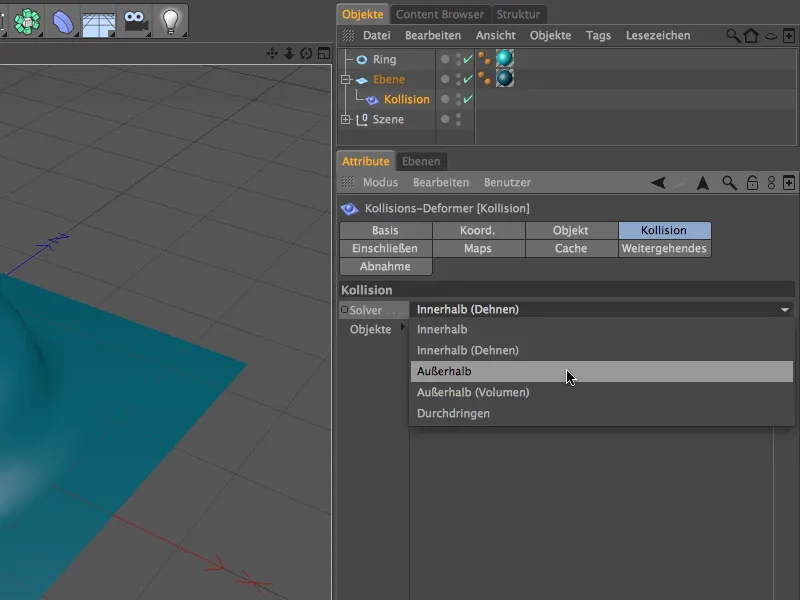Toggle the Ring enable checkmark
Screen dimensions: 800x600
[468, 59]
